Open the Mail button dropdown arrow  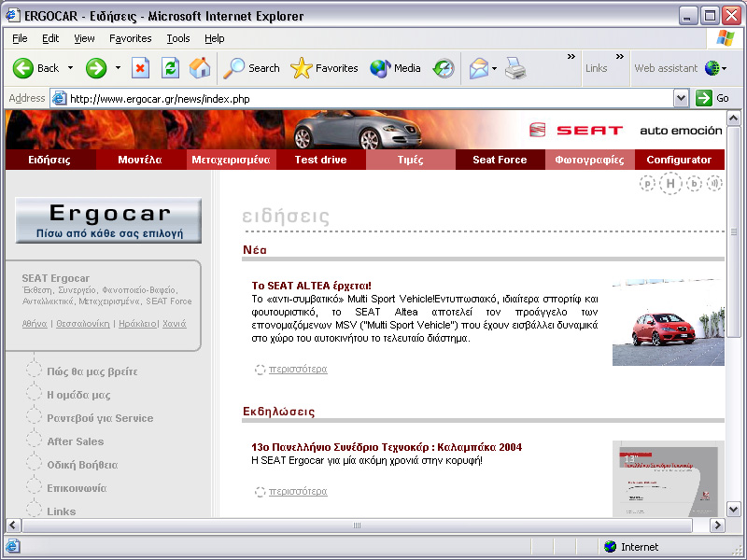(494, 68)
